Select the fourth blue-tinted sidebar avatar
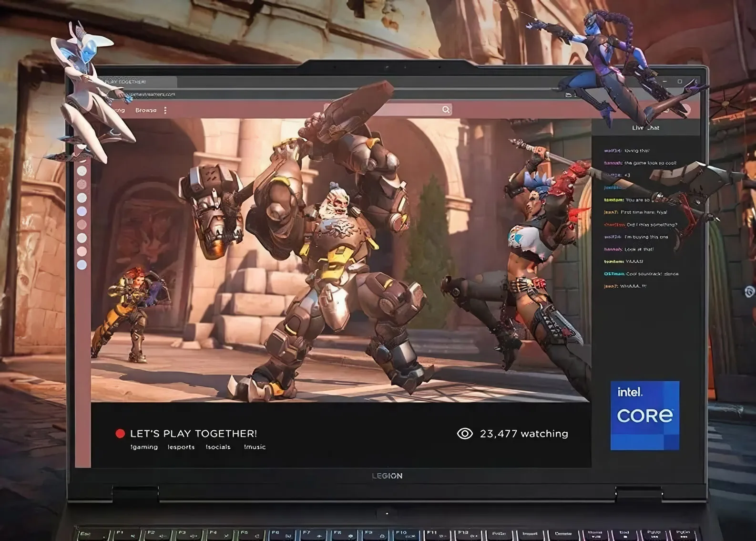 click(x=82, y=211)
